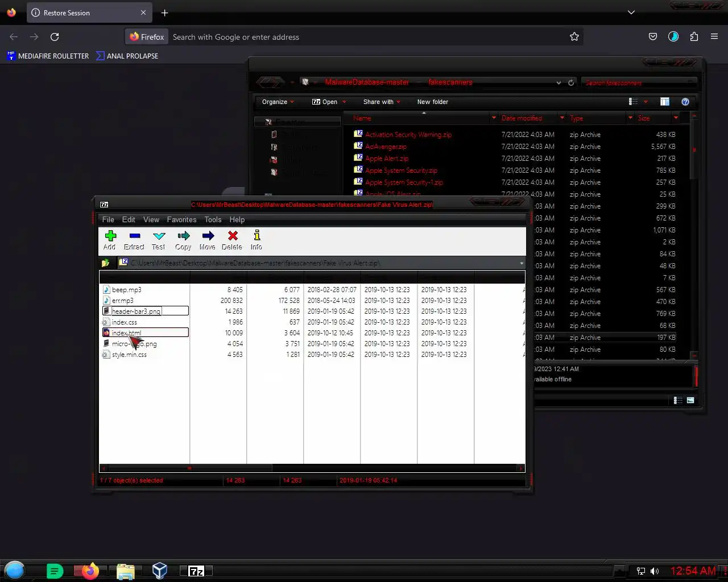Select Activation Security Warning.zip
This screenshot has width=728, height=582.
[408, 135]
